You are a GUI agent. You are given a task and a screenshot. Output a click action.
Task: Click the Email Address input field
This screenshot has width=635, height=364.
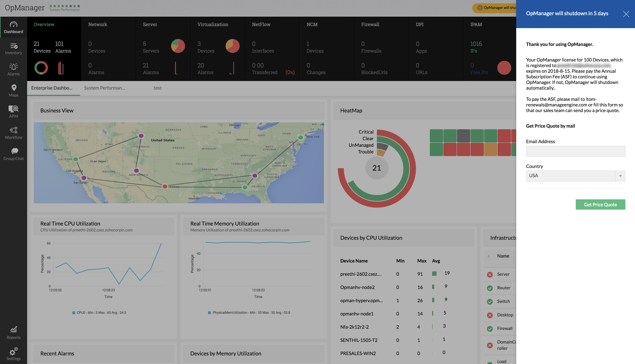tap(575, 151)
